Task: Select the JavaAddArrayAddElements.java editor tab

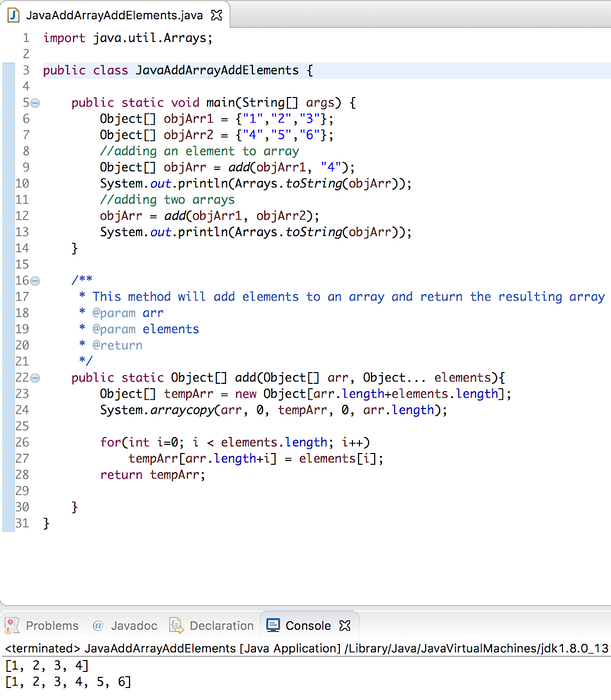Action: tap(115, 15)
